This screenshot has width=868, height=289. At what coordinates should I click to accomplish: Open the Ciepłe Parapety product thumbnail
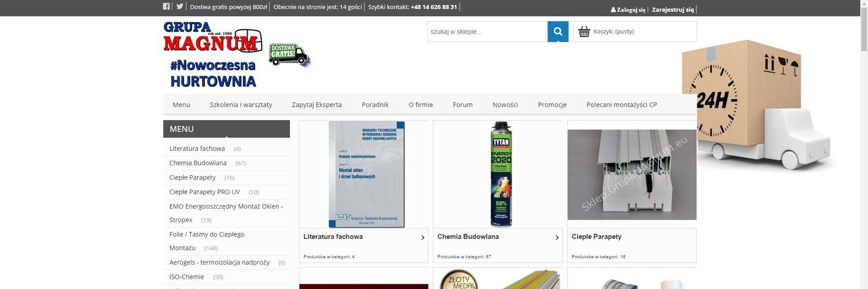632,175
